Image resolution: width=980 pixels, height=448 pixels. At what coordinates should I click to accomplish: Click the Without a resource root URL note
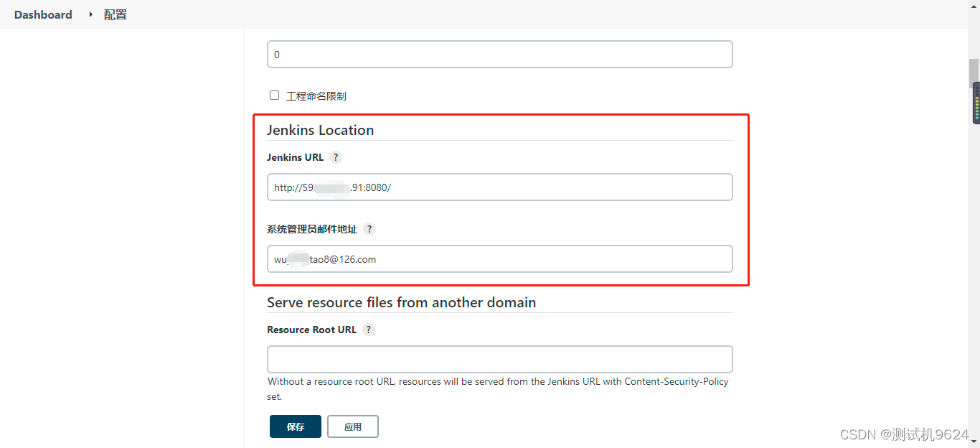click(x=498, y=388)
